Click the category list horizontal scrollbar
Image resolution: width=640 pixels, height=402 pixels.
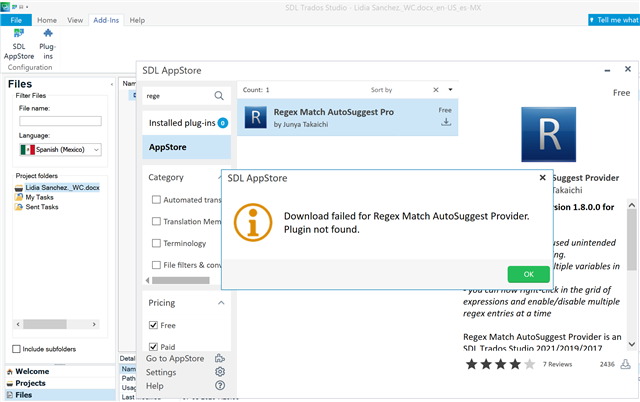tap(181, 280)
